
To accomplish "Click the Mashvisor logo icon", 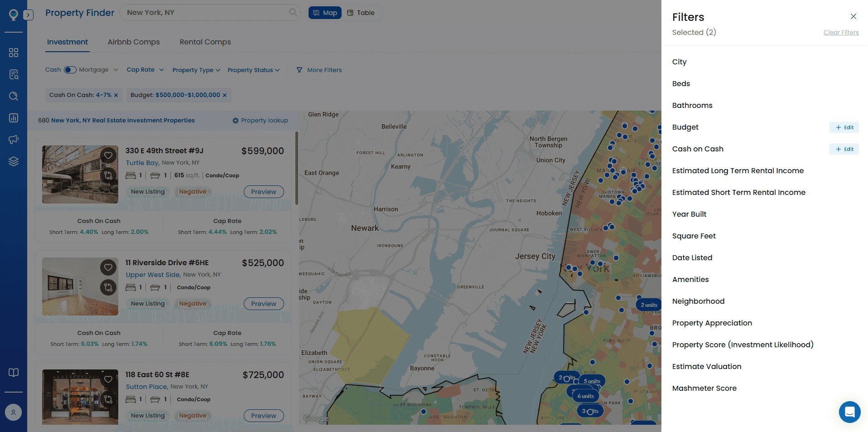I will tap(14, 15).
